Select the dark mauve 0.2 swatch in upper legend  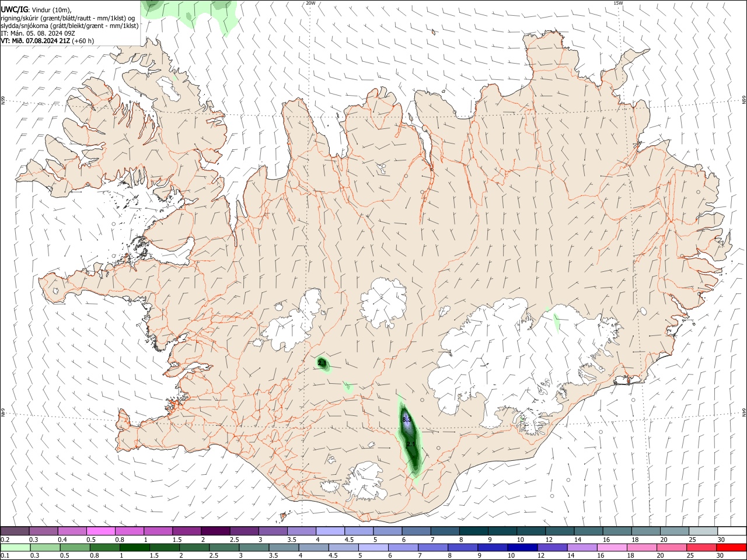(15, 531)
